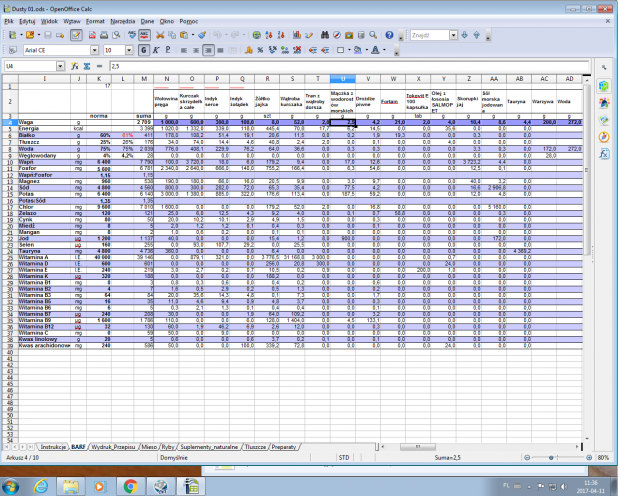620x496 pixels.
Task: Click the horizontal scrollbar thumb
Action: 418,447
